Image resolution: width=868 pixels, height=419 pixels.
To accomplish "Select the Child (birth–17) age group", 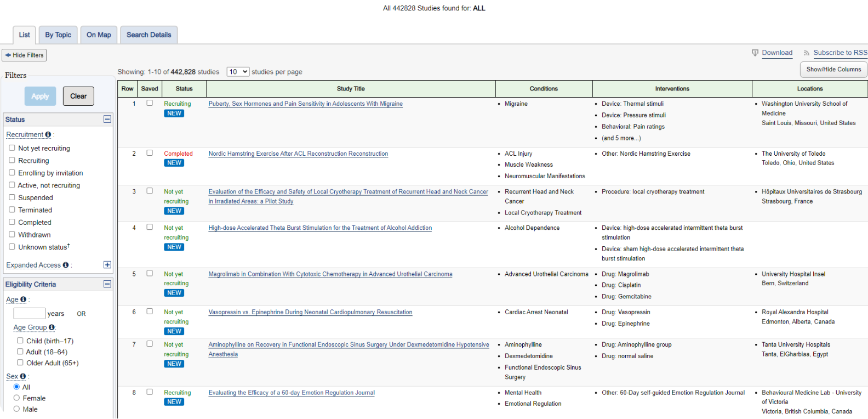I will click(20, 341).
